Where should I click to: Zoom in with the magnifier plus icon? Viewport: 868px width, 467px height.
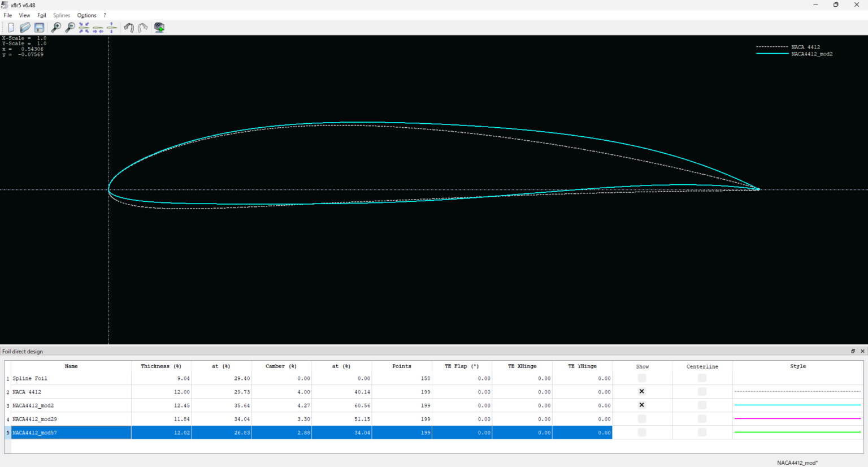(x=56, y=28)
